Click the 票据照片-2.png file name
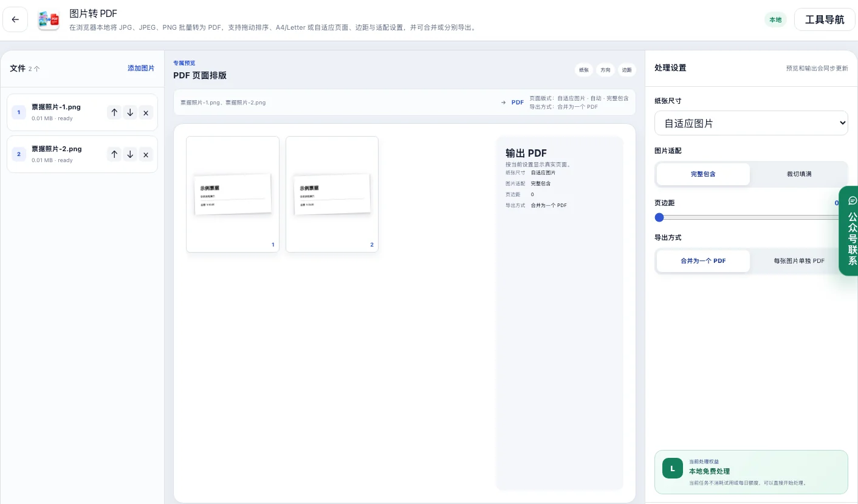The width and height of the screenshot is (858, 504). [x=57, y=149]
